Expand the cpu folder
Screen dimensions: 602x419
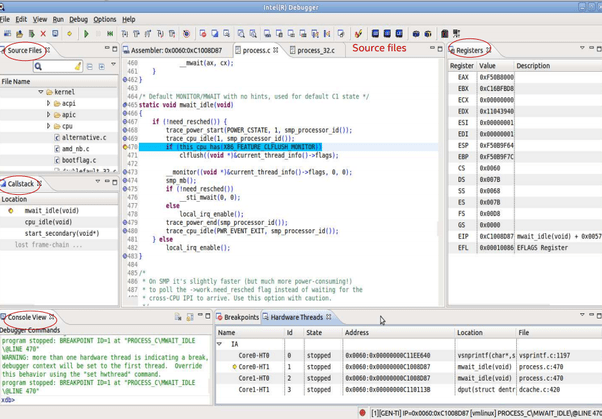pyautogui.click(x=48, y=126)
